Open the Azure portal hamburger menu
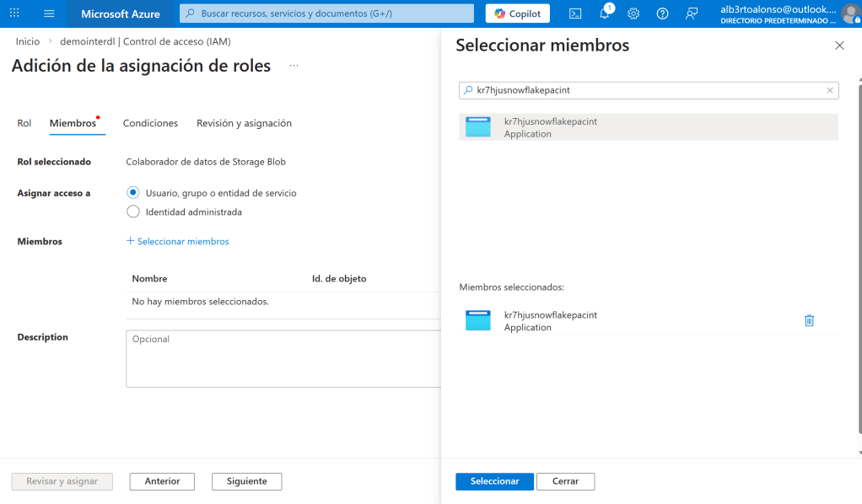The image size is (862, 504). pos(49,13)
